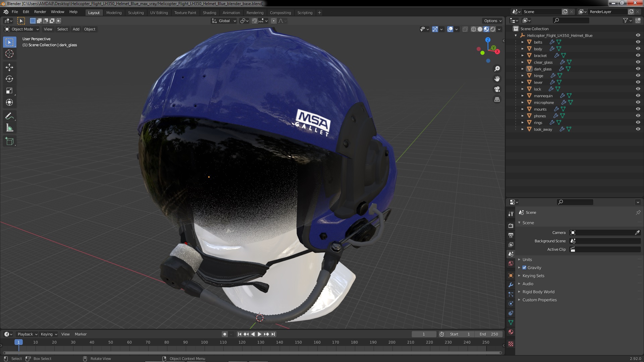Select the Select Box tool
This screenshot has height=362, width=644.
tap(9, 42)
